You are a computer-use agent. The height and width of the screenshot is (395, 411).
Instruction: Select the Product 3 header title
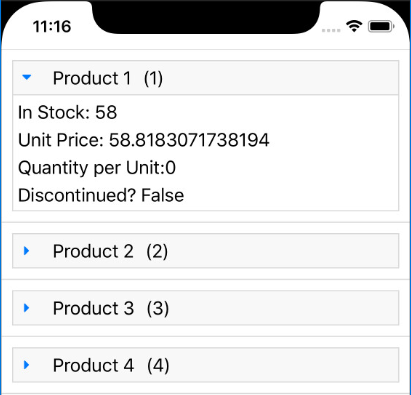(93, 308)
